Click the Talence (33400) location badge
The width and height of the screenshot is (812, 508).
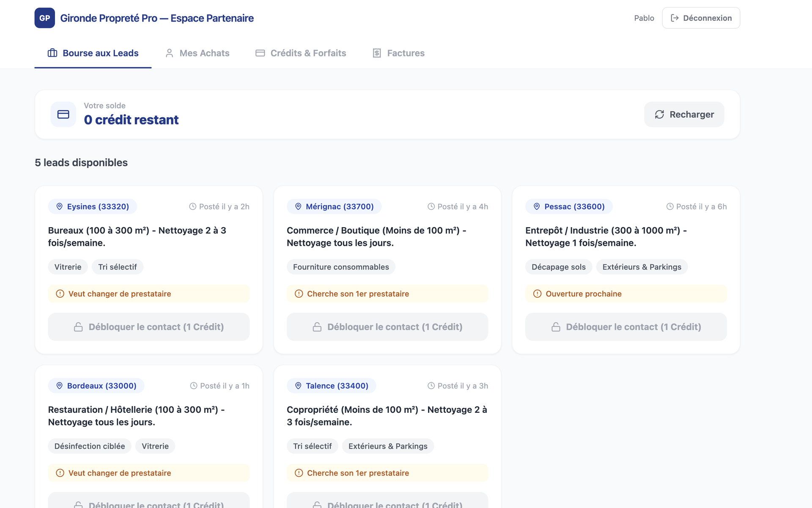click(x=331, y=386)
